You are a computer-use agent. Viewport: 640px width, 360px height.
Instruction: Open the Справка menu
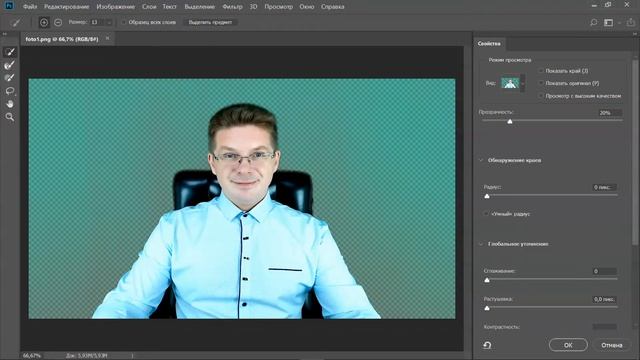pos(332,7)
